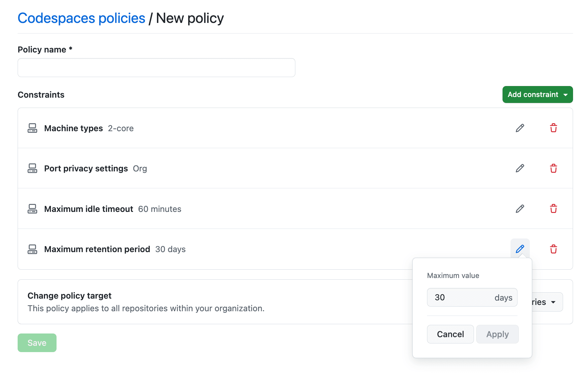Delete the Maximum retention period constraint
Viewport: 588px width, 378px height.
(553, 249)
